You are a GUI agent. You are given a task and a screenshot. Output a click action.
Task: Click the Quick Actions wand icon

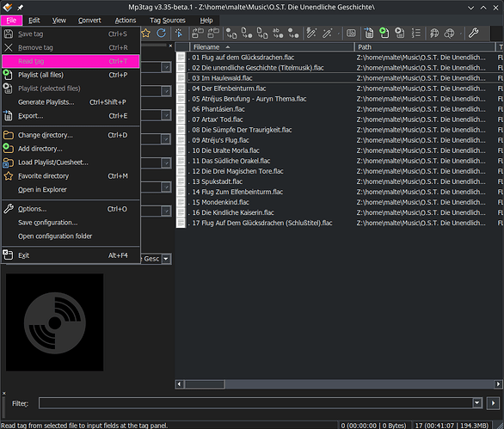coord(327,33)
